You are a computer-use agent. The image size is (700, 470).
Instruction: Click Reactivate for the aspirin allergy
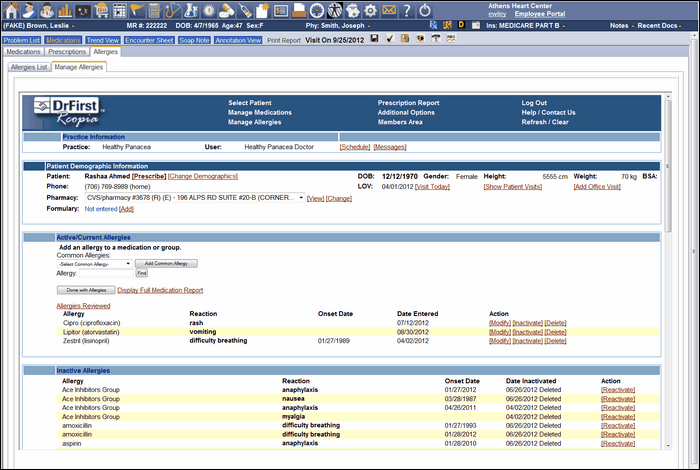(618, 443)
